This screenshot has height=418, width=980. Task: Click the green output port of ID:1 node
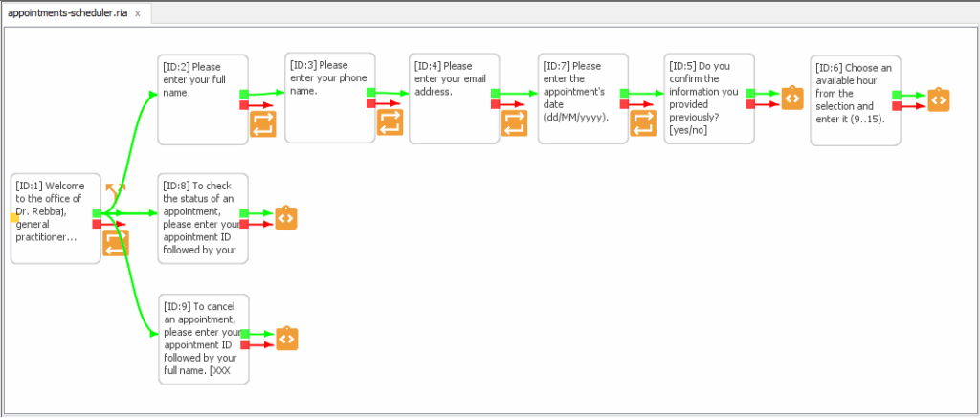pos(97,212)
